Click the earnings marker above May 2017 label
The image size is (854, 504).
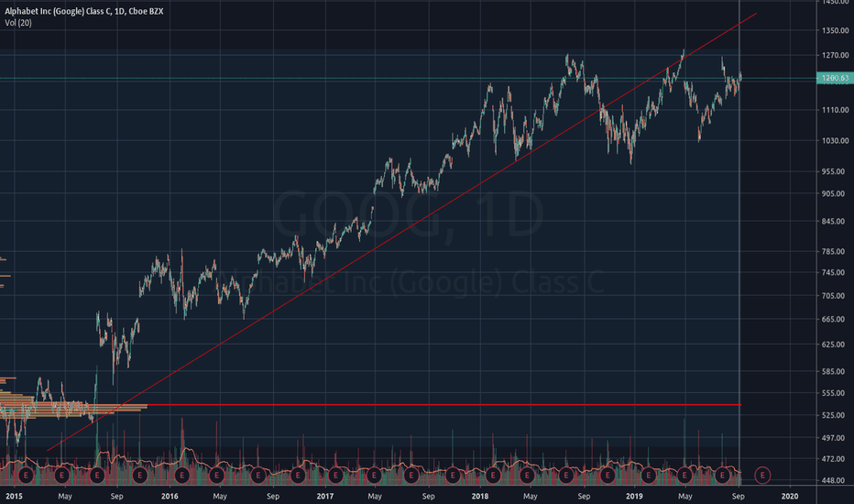374,476
